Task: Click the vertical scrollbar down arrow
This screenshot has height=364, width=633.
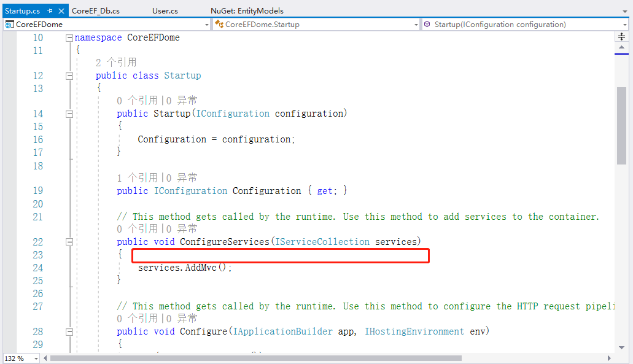Action: coord(622,347)
